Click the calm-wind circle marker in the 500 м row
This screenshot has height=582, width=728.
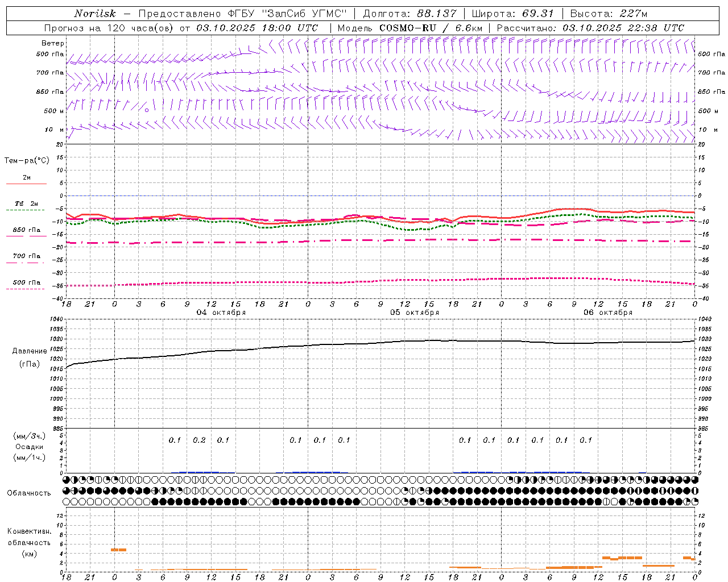click(x=147, y=110)
